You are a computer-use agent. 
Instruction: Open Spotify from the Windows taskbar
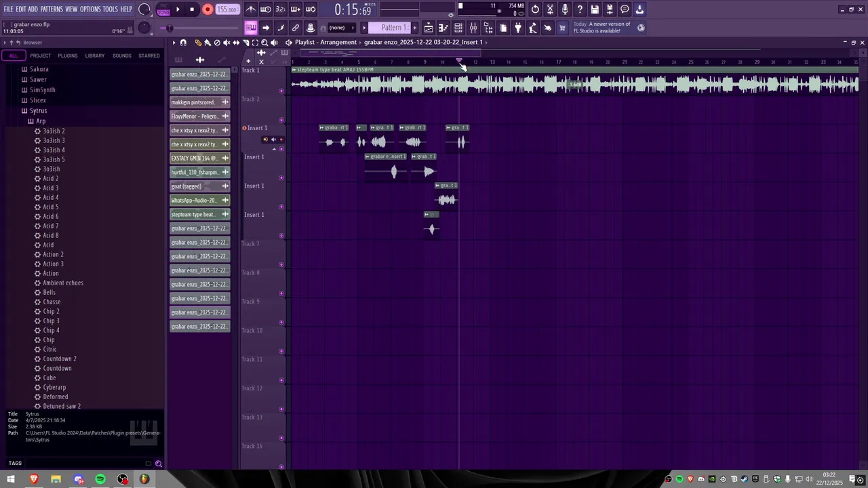pyautogui.click(x=100, y=479)
